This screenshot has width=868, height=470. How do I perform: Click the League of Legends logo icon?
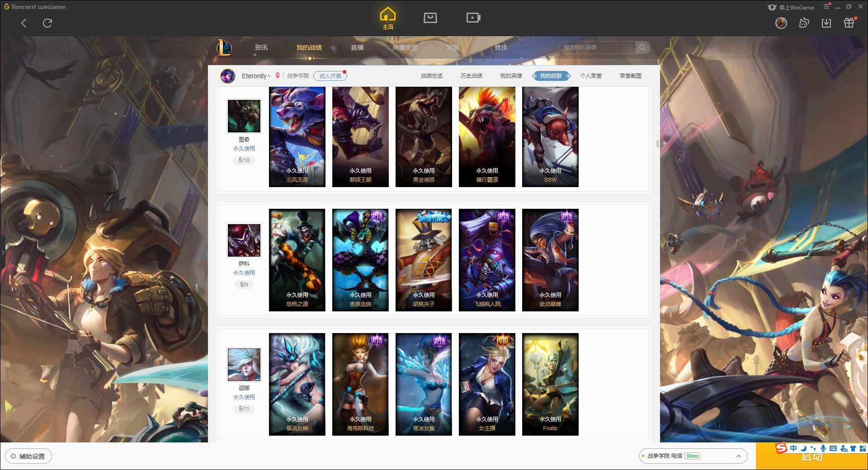(x=225, y=47)
